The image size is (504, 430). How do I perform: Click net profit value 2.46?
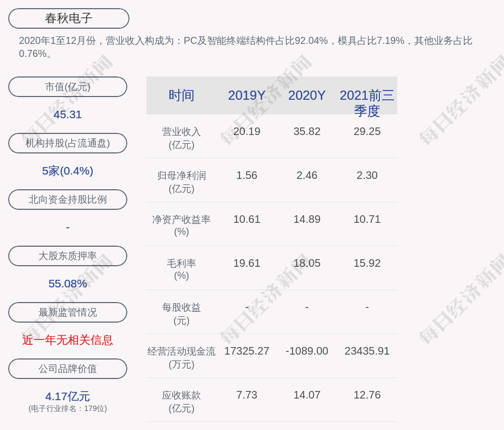[x=307, y=175]
